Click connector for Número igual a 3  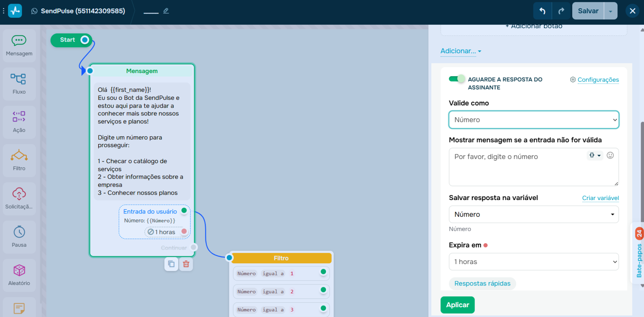pyautogui.click(x=323, y=308)
